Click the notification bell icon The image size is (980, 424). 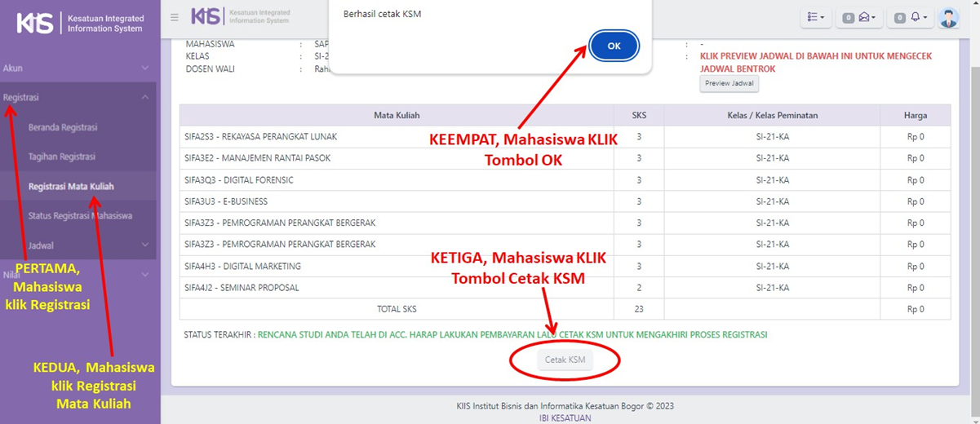916,17
